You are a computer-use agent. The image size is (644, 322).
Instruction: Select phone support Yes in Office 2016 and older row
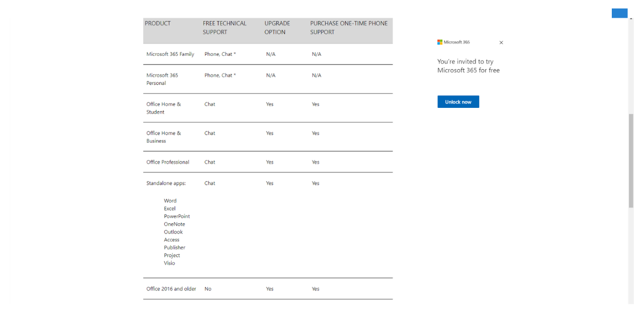[316, 289]
